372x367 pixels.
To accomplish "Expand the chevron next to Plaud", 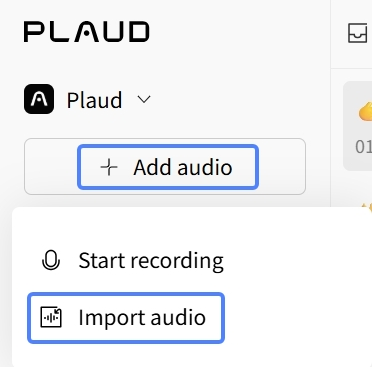I will pyautogui.click(x=144, y=99).
